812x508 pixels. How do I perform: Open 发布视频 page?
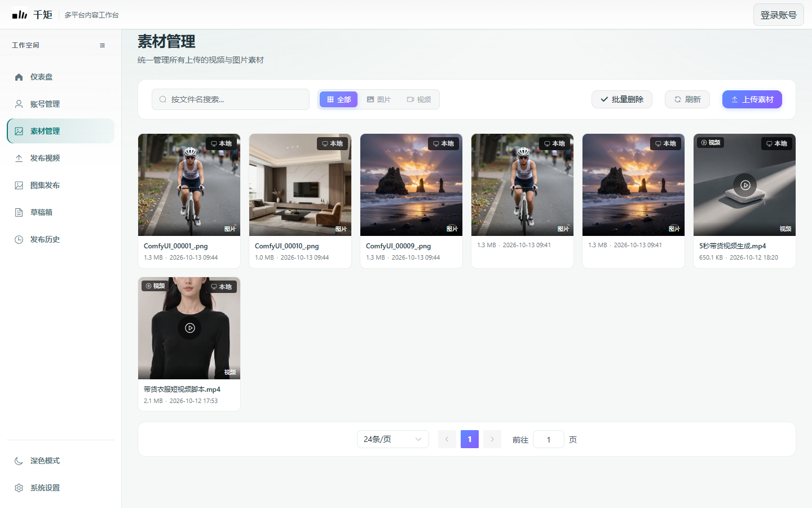click(60, 158)
